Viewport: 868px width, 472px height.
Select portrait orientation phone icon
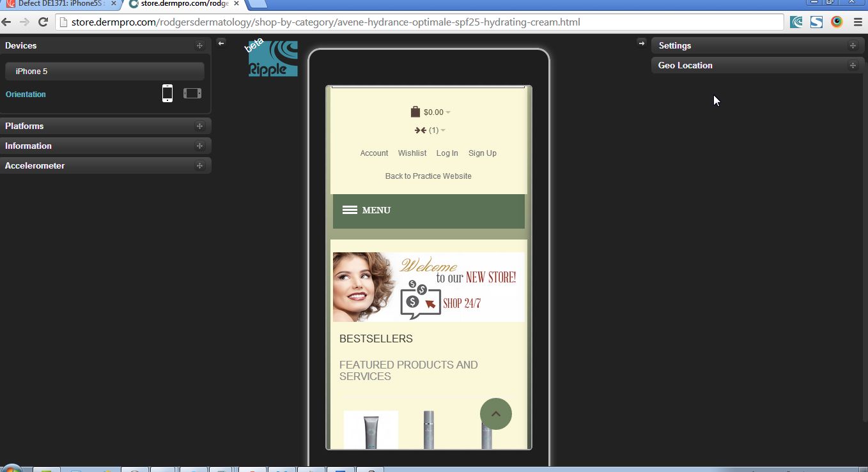(x=167, y=93)
